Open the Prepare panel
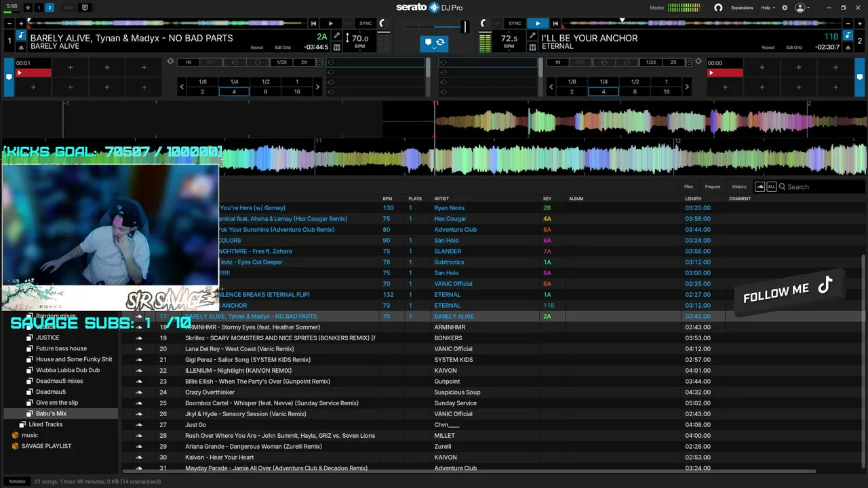This screenshot has width=868, height=488. pyautogui.click(x=712, y=186)
